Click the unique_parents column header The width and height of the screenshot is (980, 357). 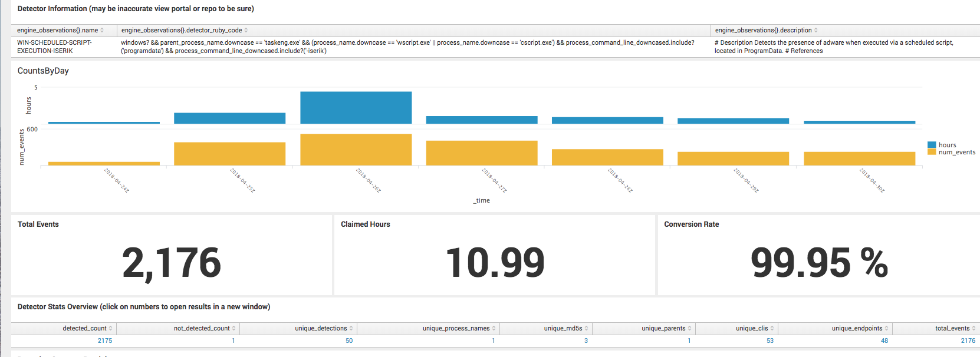coord(663,328)
